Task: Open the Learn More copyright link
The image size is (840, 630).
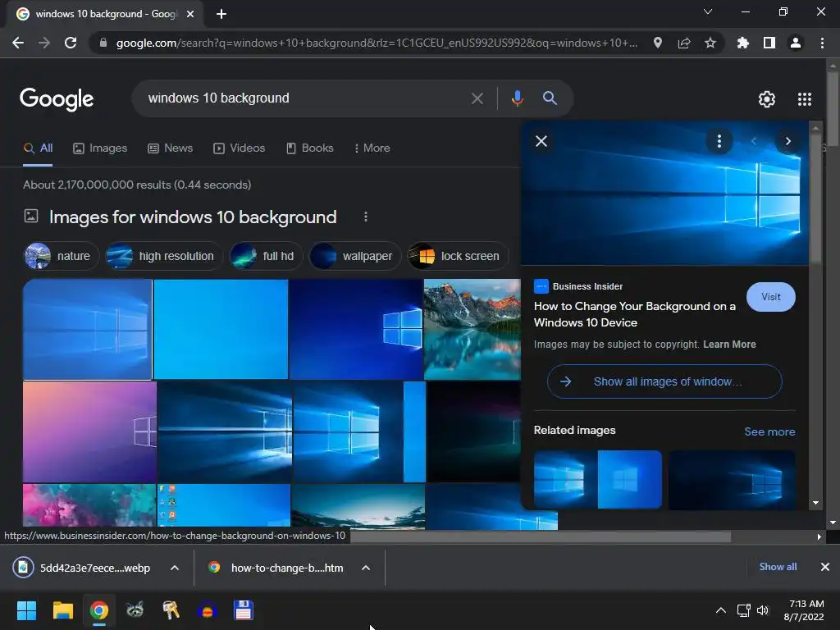Action: click(x=729, y=345)
